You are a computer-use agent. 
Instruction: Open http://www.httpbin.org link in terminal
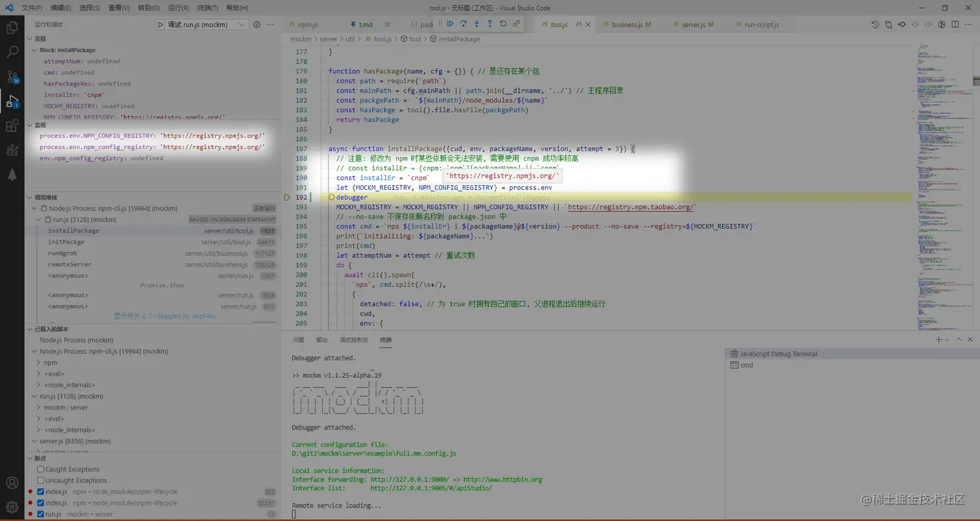click(x=502, y=480)
